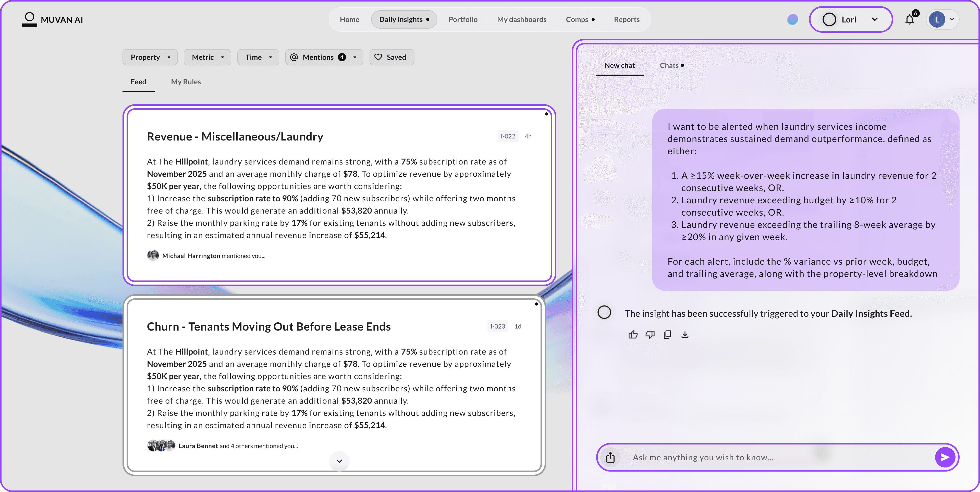This screenshot has height=492, width=980.
Task: Click the share upload icon in chat input
Action: coord(610,457)
